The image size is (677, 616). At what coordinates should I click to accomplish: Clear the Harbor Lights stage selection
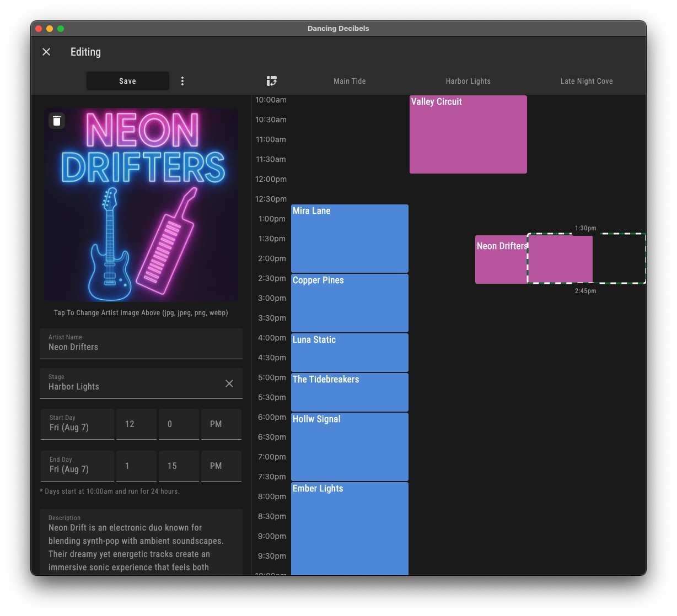coord(229,383)
